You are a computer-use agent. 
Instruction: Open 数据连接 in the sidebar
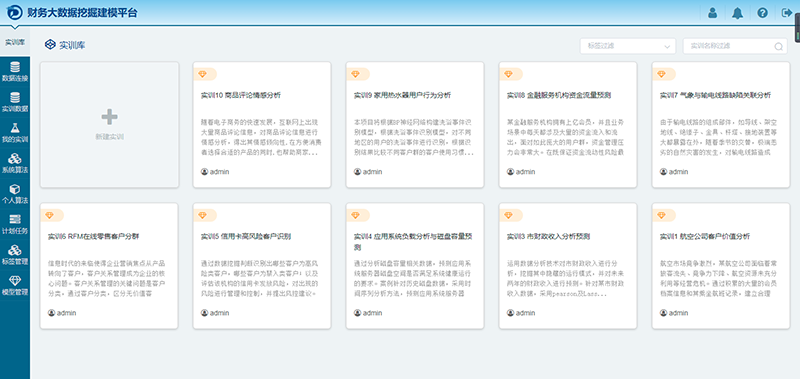click(15, 71)
